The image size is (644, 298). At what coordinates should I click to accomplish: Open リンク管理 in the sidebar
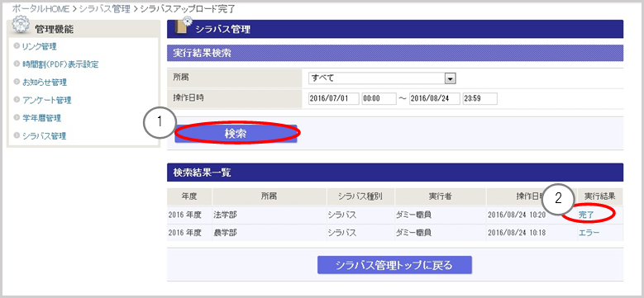[39, 46]
